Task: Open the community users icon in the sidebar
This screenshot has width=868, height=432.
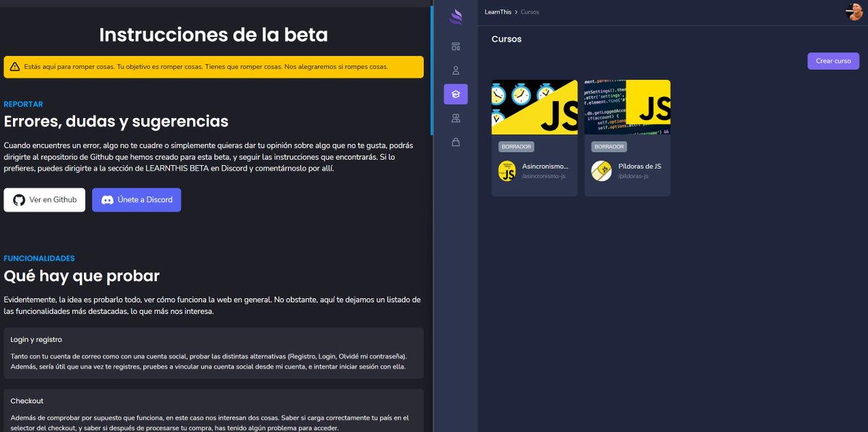Action: tap(456, 117)
